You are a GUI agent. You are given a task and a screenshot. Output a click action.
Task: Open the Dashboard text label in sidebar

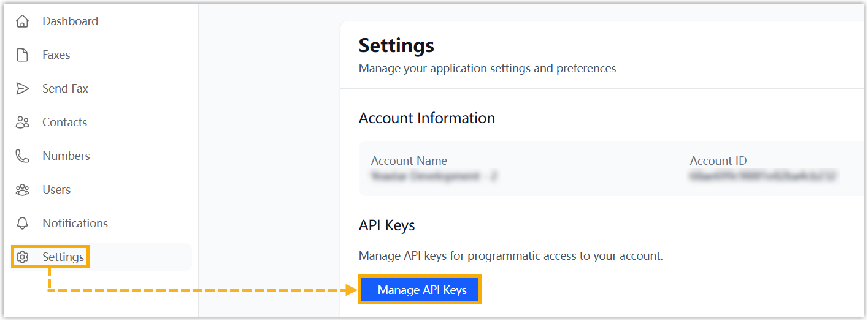pyautogui.click(x=70, y=21)
